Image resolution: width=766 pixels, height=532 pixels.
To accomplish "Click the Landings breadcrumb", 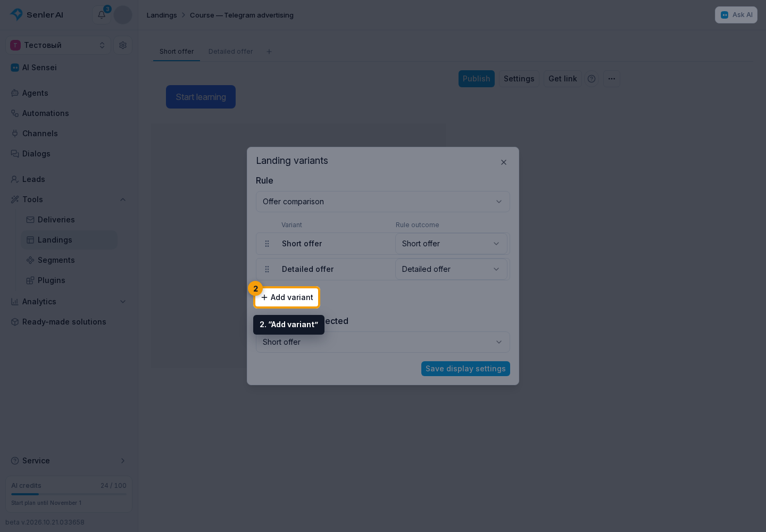I will click(162, 15).
